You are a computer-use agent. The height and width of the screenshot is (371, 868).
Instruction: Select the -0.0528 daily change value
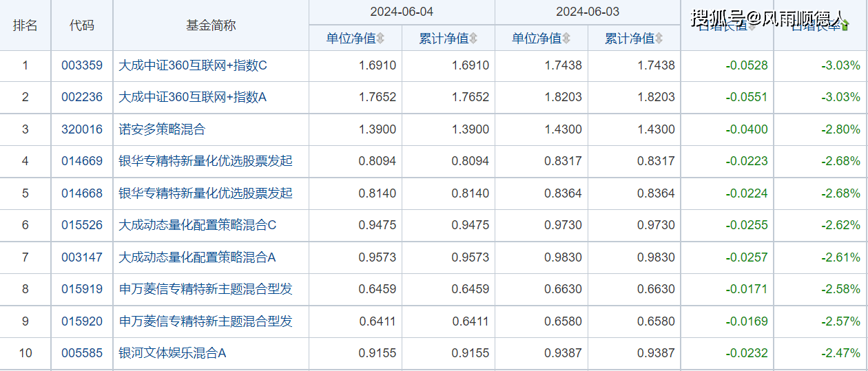pyautogui.click(x=747, y=66)
